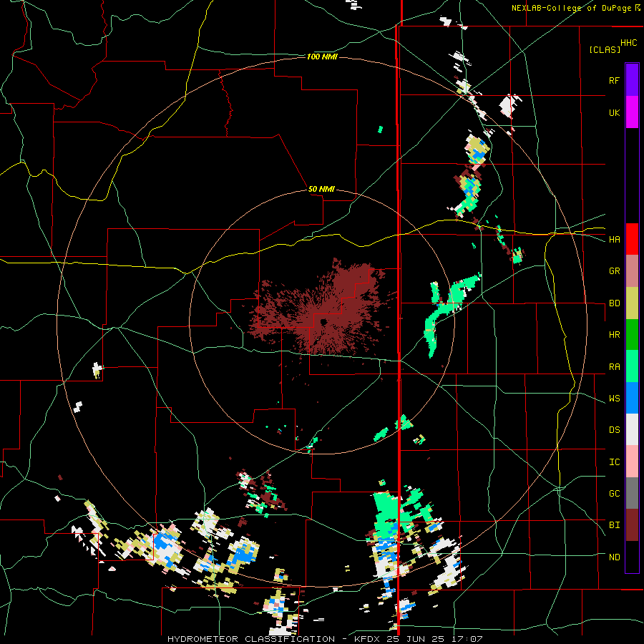Click the BD legend label

tap(614, 303)
